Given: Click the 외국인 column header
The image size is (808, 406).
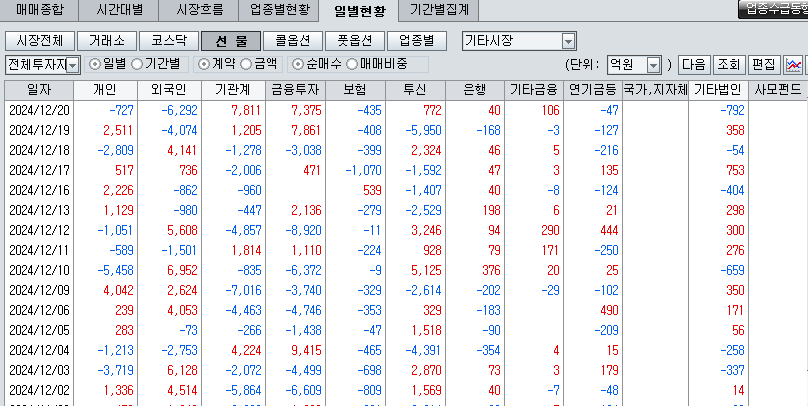Looking at the screenshot, I should pos(169,90).
